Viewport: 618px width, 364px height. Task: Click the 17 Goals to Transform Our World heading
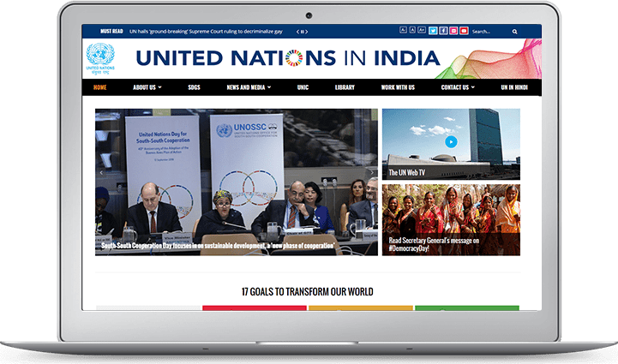click(x=308, y=292)
